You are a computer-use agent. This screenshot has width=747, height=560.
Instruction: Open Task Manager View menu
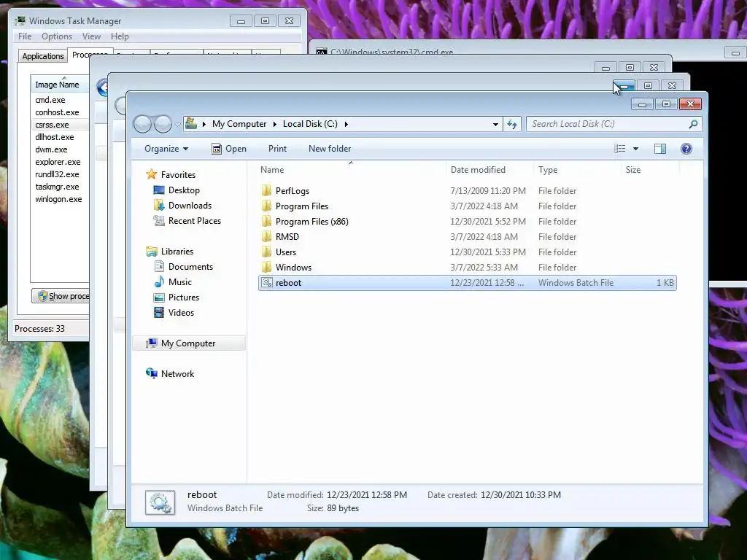(91, 36)
